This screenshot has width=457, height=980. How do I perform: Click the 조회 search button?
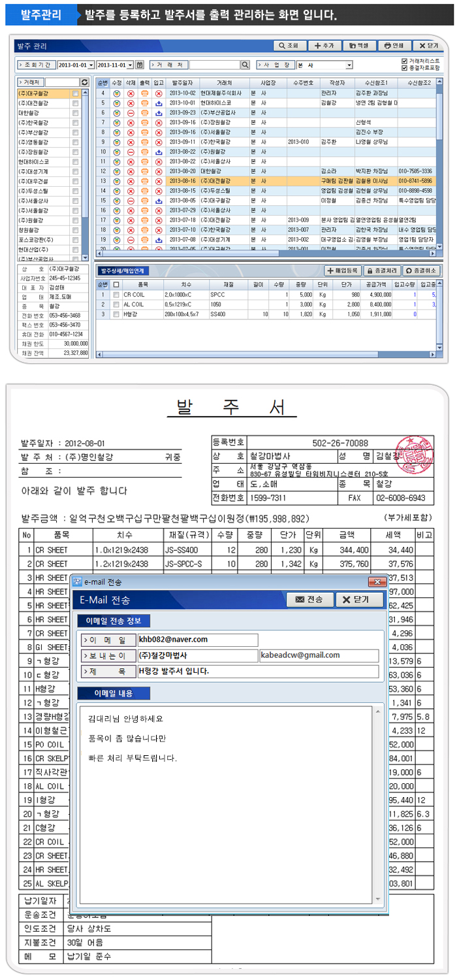click(x=289, y=46)
